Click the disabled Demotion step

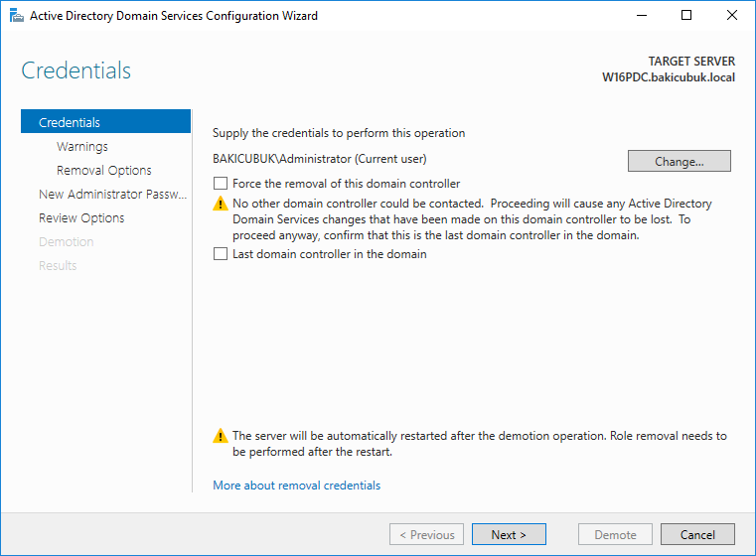point(66,242)
